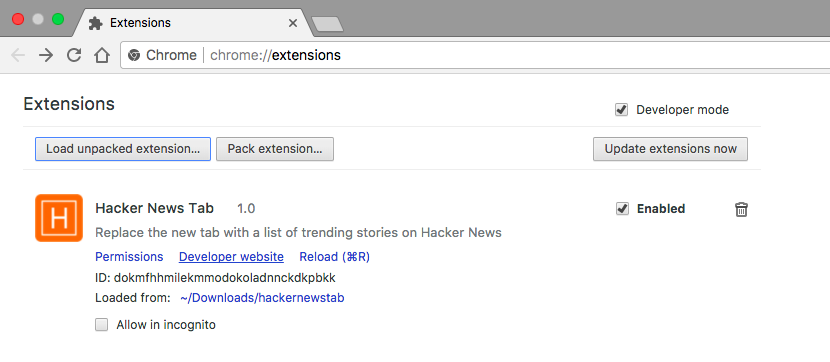The width and height of the screenshot is (830, 362).
Task: Click the extension description text
Action: click(299, 232)
